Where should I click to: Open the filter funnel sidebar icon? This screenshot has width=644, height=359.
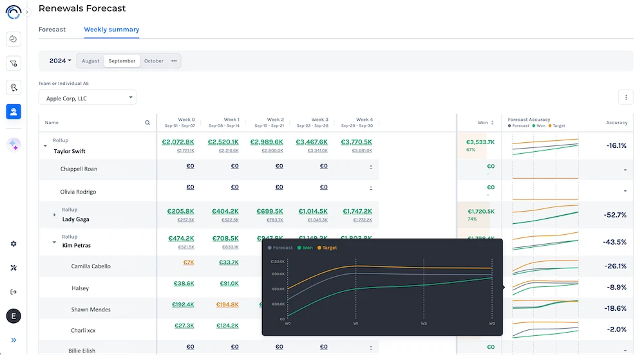click(x=14, y=63)
